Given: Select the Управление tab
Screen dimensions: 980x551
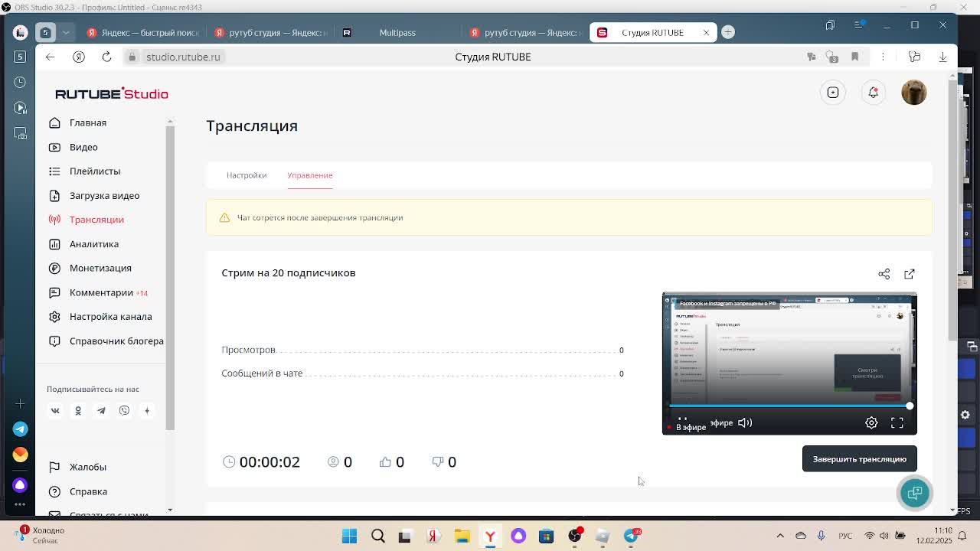Looking at the screenshot, I should click(x=310, y=175).
